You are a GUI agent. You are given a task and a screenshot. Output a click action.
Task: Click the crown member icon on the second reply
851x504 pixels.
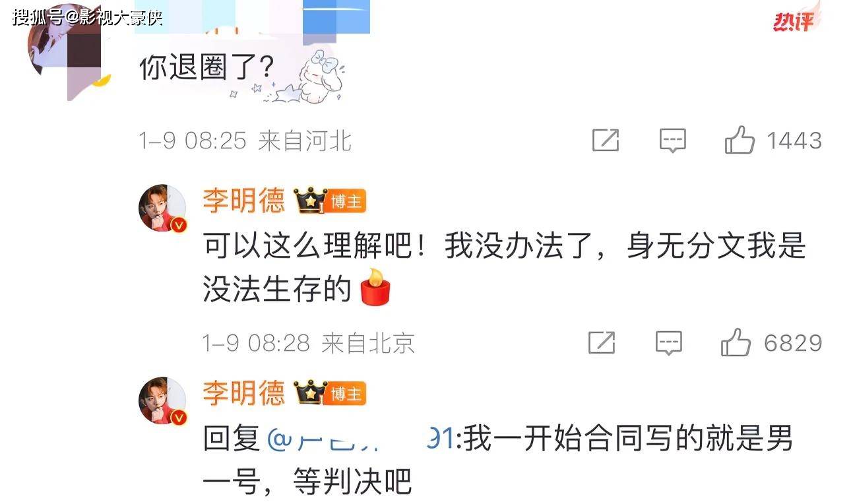(310, 393)
